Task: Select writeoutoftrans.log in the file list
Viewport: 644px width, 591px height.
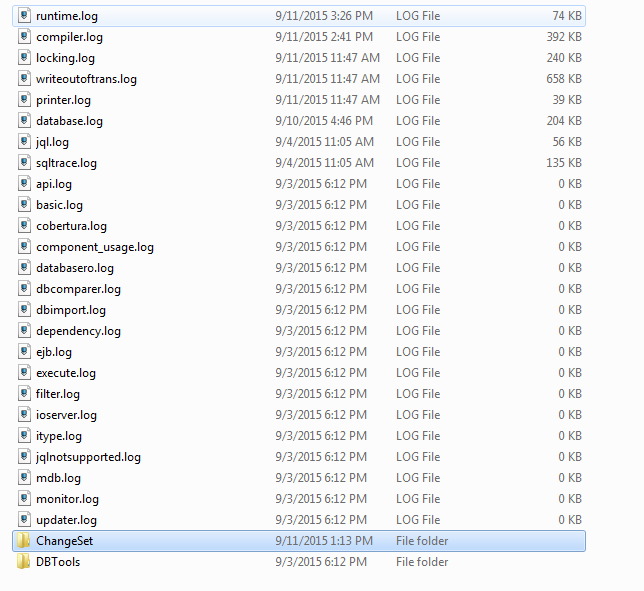Action: (86, 79)
